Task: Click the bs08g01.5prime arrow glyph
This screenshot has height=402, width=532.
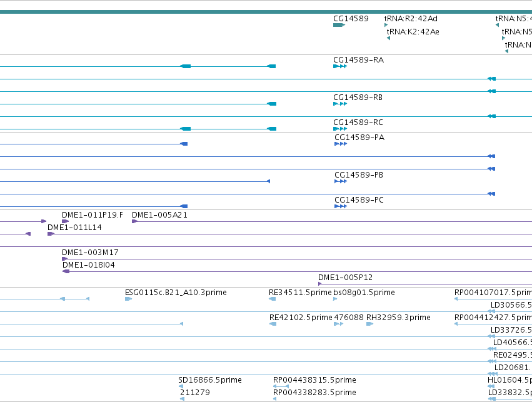Action: [335, 299]
